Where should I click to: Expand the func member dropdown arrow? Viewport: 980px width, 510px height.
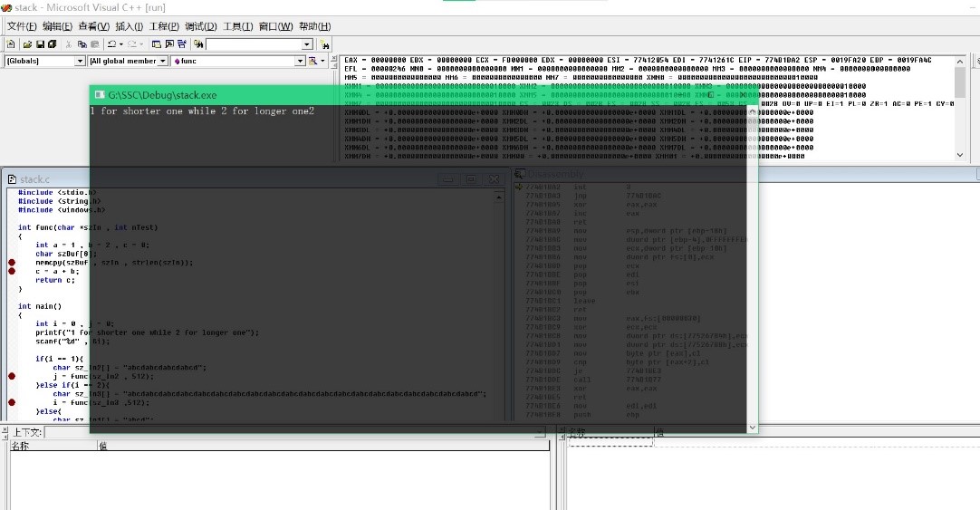[300, 61]
